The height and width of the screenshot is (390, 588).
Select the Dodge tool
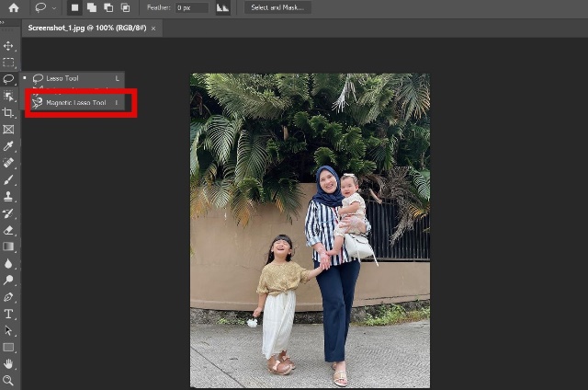tap(8, 280)
